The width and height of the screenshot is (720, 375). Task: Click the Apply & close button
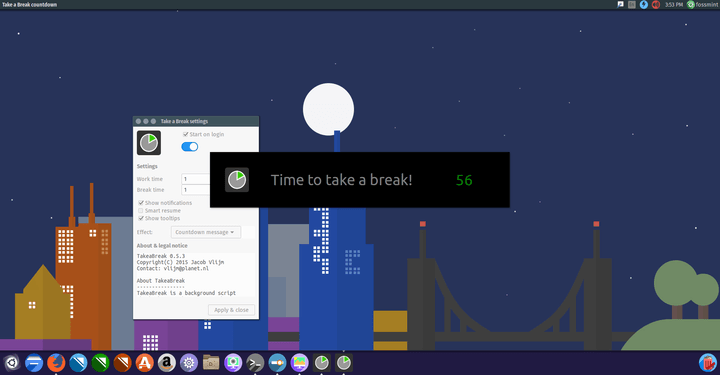point(231,310)
